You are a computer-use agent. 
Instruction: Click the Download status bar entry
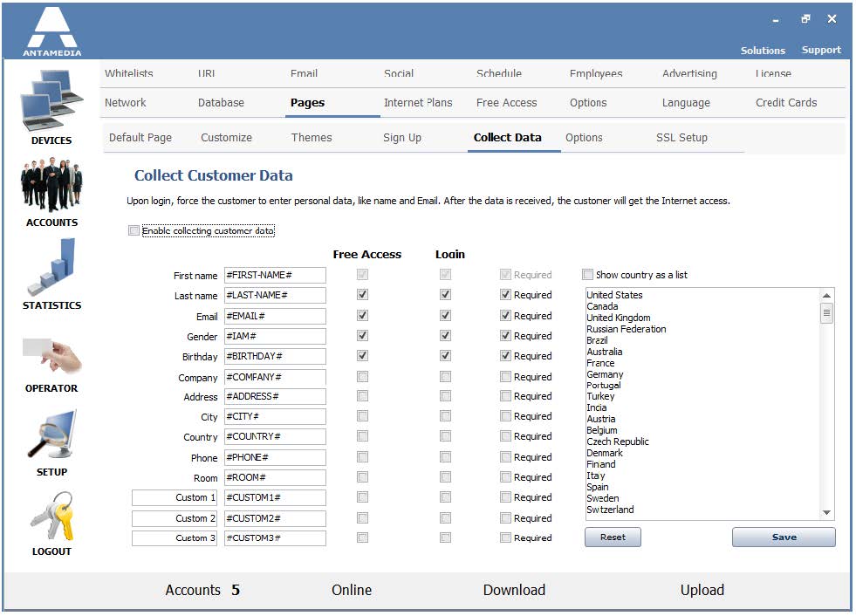tap(514, 590)
